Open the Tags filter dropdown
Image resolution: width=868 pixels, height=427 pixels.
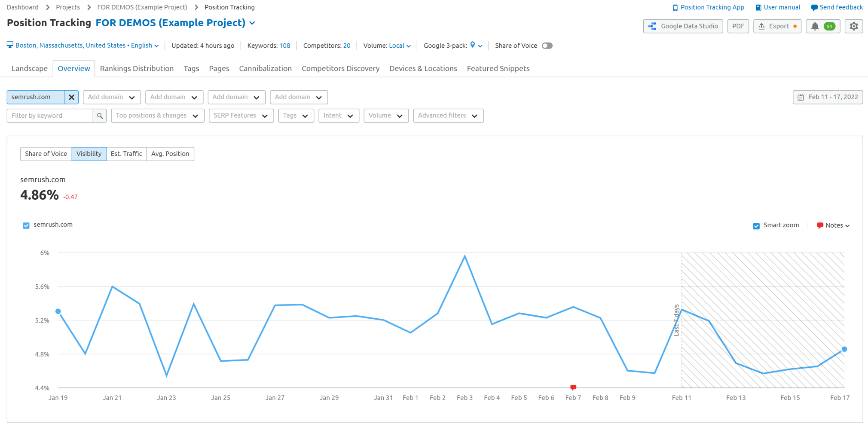pyautogui.click(x=296, y=116)
